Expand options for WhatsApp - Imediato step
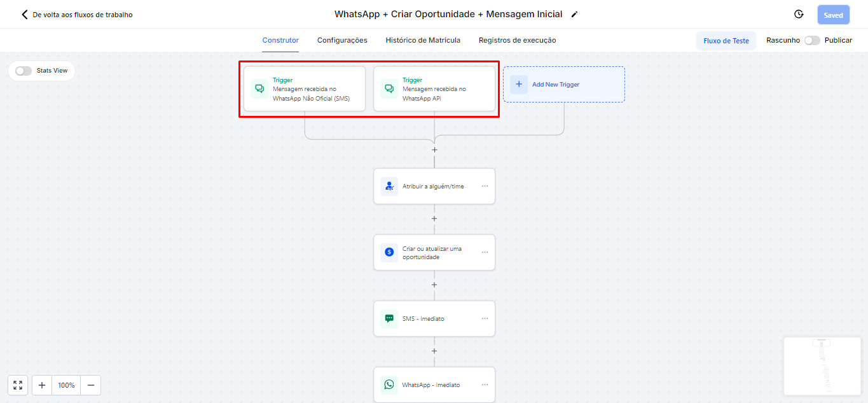Viewport: 868px width, 403px height. click(x=485, y=385)
